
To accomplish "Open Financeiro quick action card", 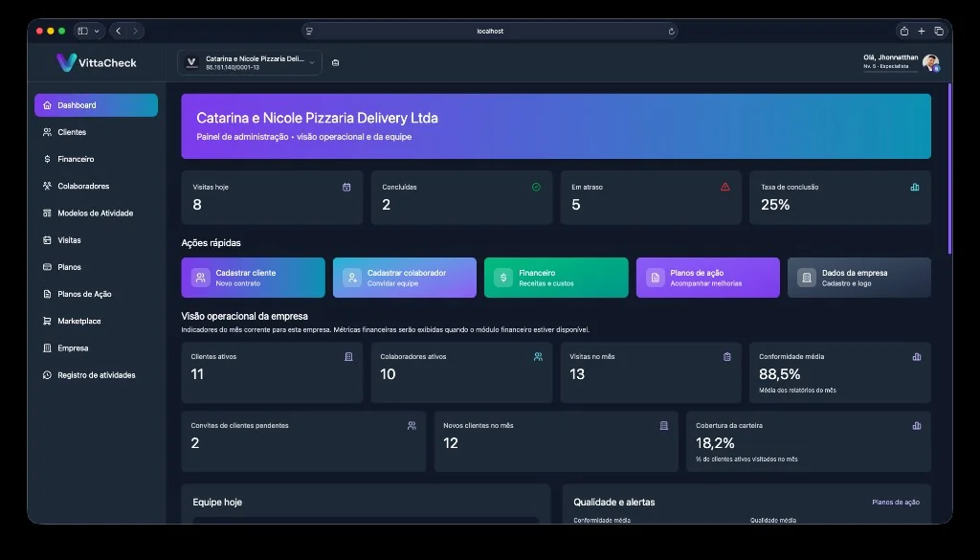I will pos(556,278).
